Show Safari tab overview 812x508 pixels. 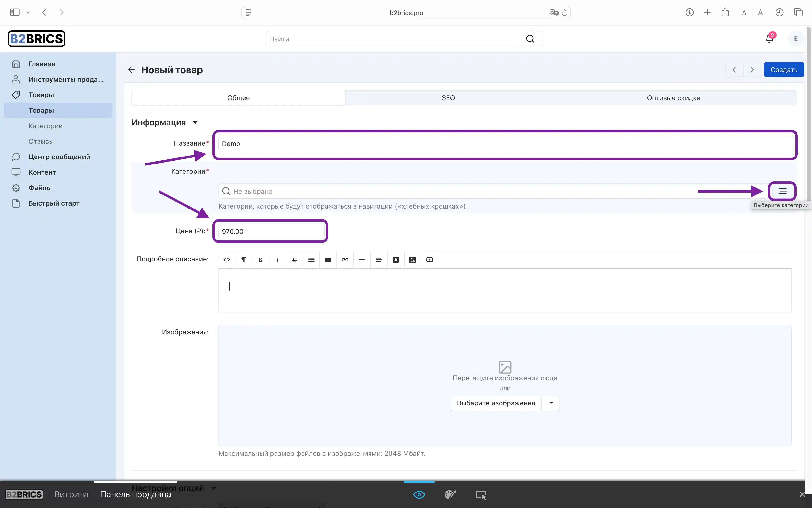coord(798,12)
